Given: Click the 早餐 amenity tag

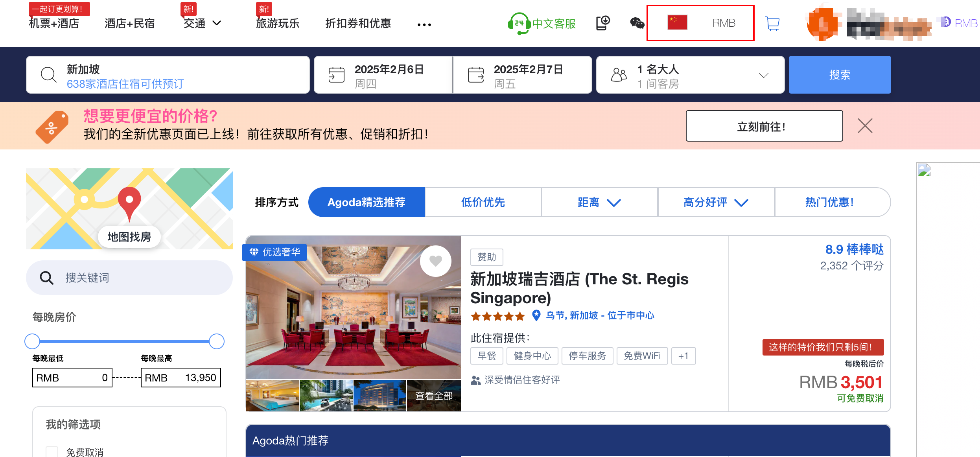Looking at the screenshot, I should [x=487, y=356].
